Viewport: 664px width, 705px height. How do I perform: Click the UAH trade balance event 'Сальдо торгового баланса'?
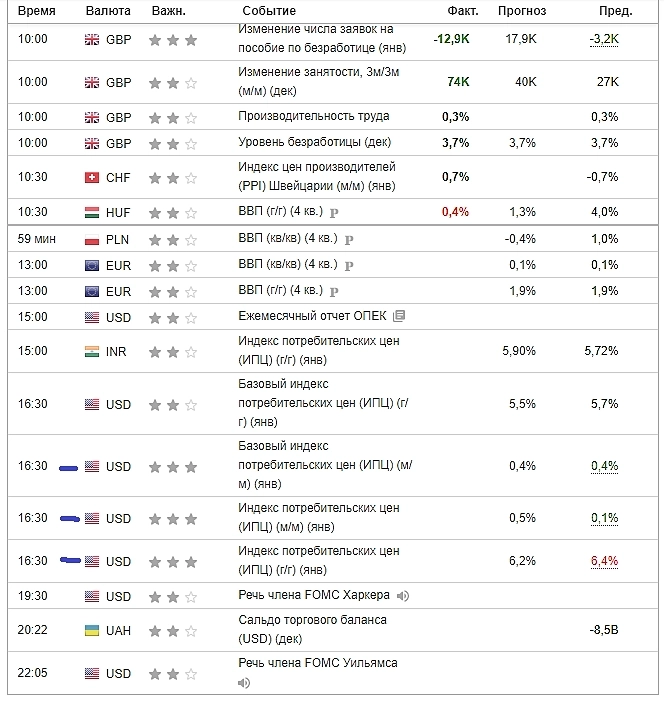tap(299, 620)
